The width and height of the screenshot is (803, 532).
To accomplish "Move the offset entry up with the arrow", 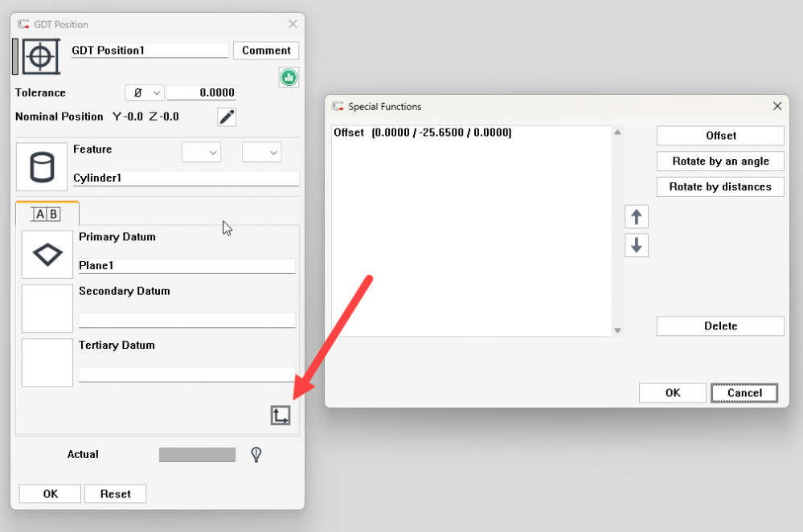I will [x=637, y=217].
